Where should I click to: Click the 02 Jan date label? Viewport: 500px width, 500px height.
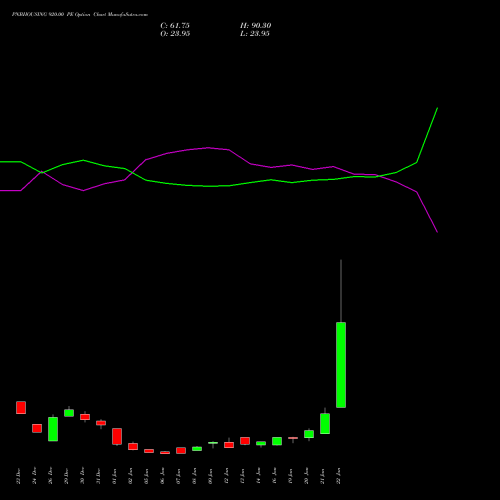click(130, 476)
